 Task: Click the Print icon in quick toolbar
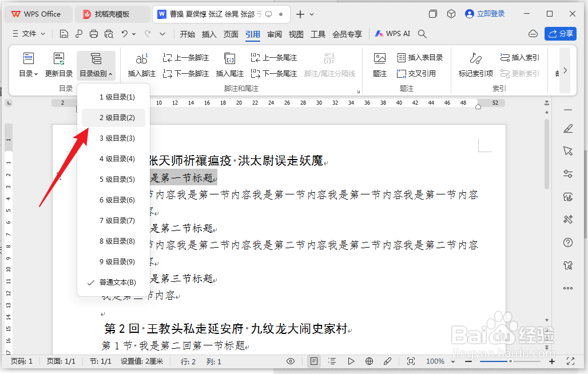pos(94,34)
